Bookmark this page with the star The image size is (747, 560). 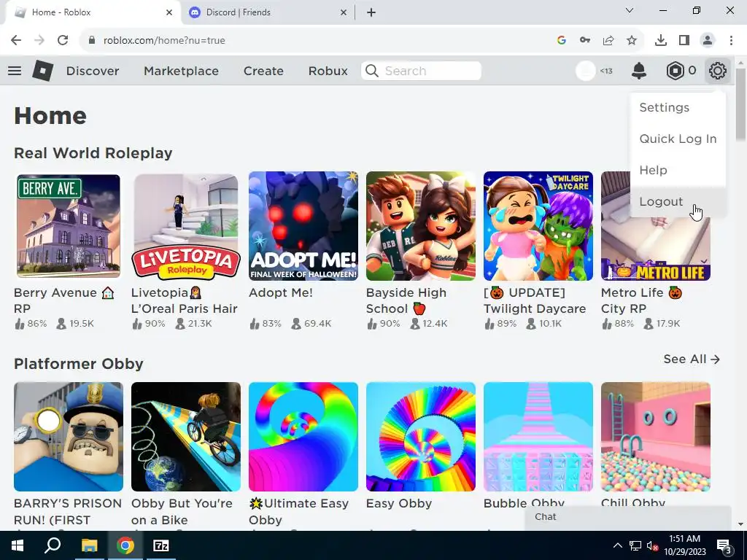[x=632, y=41]
